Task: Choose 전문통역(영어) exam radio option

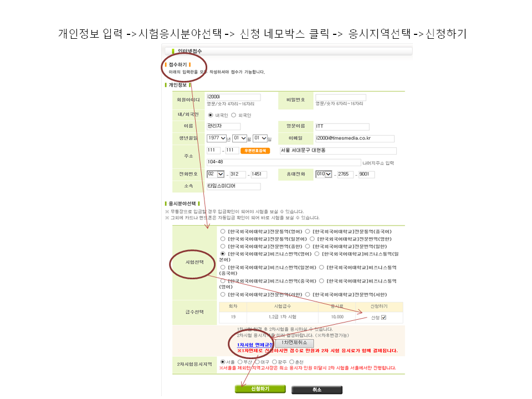Action: [223, 232]
